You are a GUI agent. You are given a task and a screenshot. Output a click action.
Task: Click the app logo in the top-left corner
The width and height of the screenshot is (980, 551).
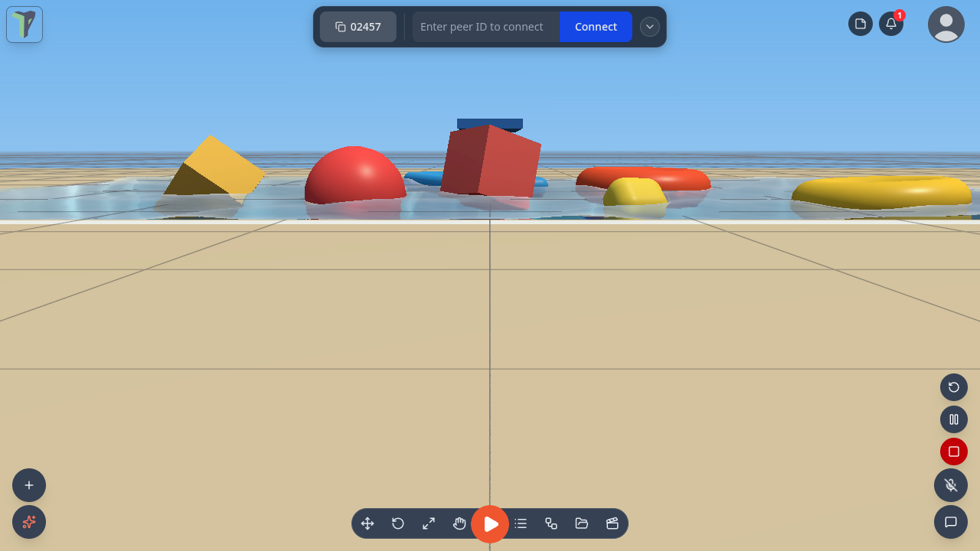pos(24,24)
